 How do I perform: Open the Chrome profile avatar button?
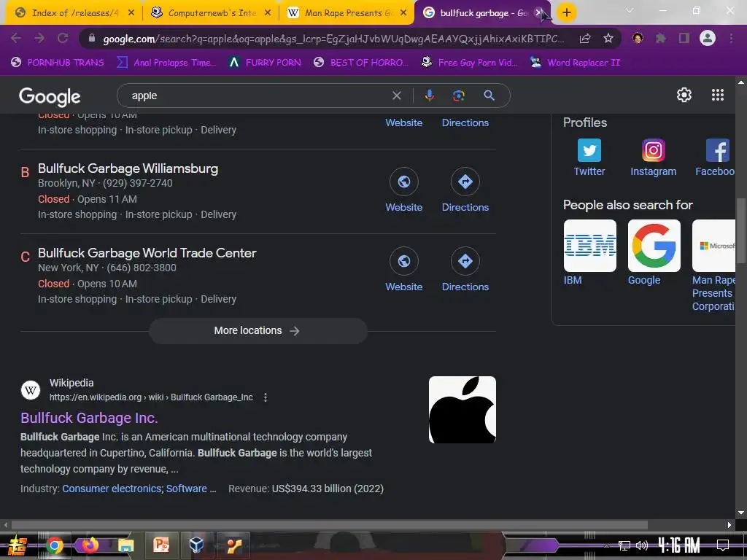[x=708, y=38]
